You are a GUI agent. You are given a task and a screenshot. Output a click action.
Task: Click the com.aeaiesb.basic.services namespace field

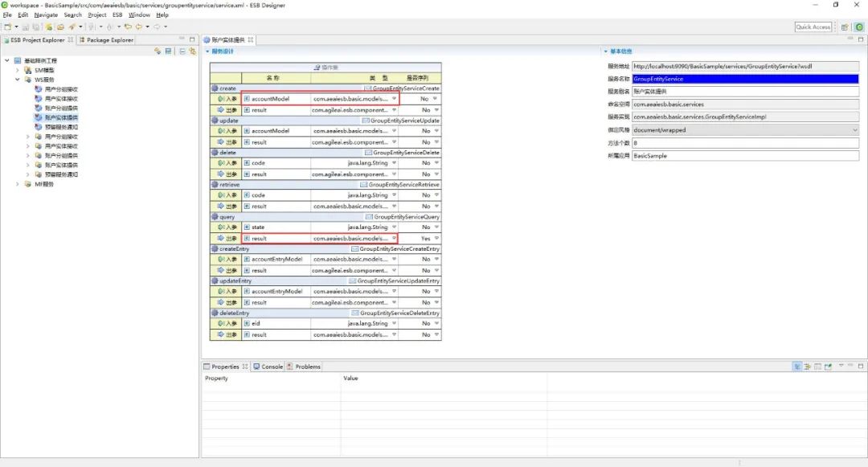[x=746, y=104]
